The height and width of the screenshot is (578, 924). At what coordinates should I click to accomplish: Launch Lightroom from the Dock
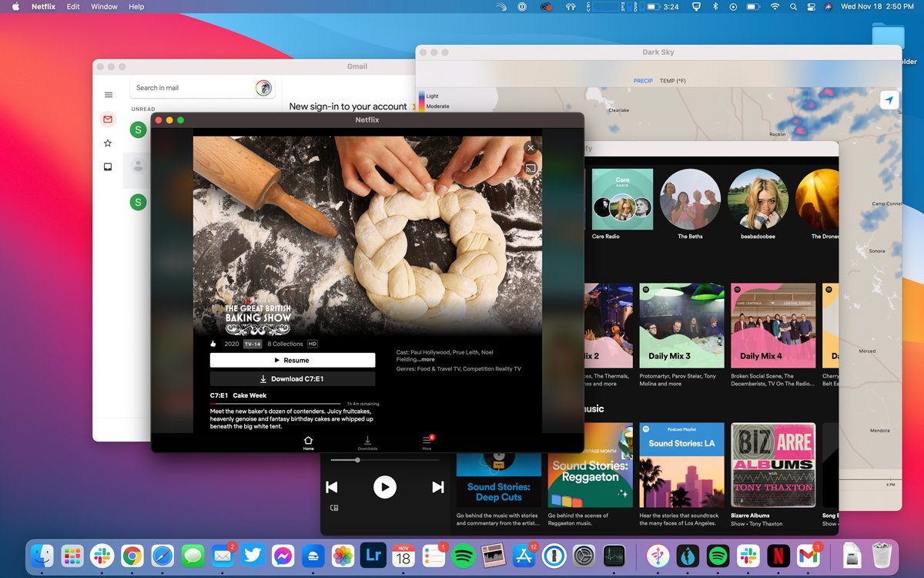[373, 556]
